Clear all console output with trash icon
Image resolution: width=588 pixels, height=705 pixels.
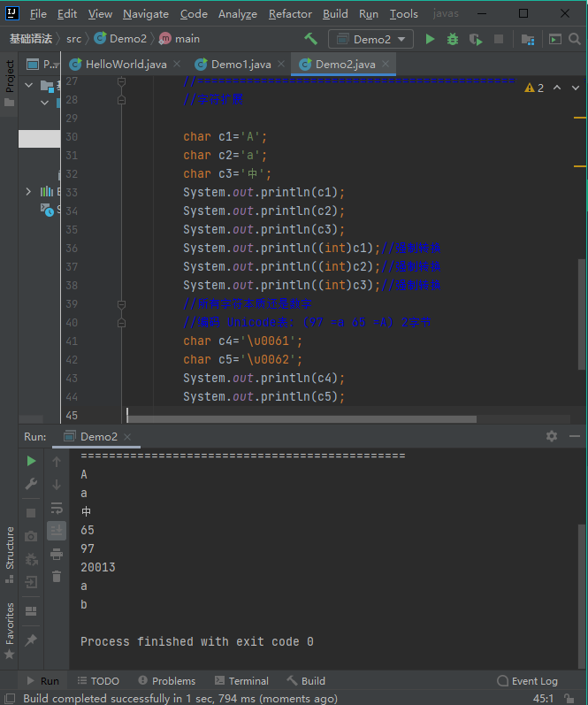pos(57,577)
